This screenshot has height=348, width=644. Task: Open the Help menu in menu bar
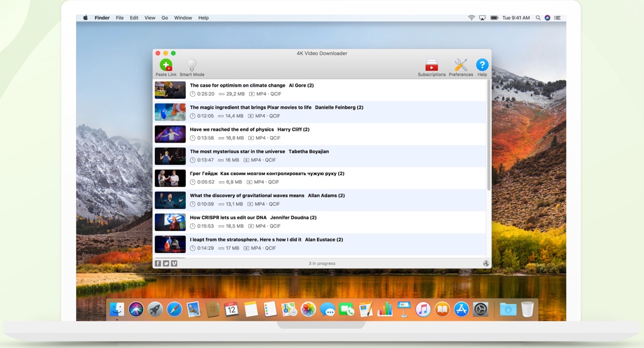[x=204, y=18]
